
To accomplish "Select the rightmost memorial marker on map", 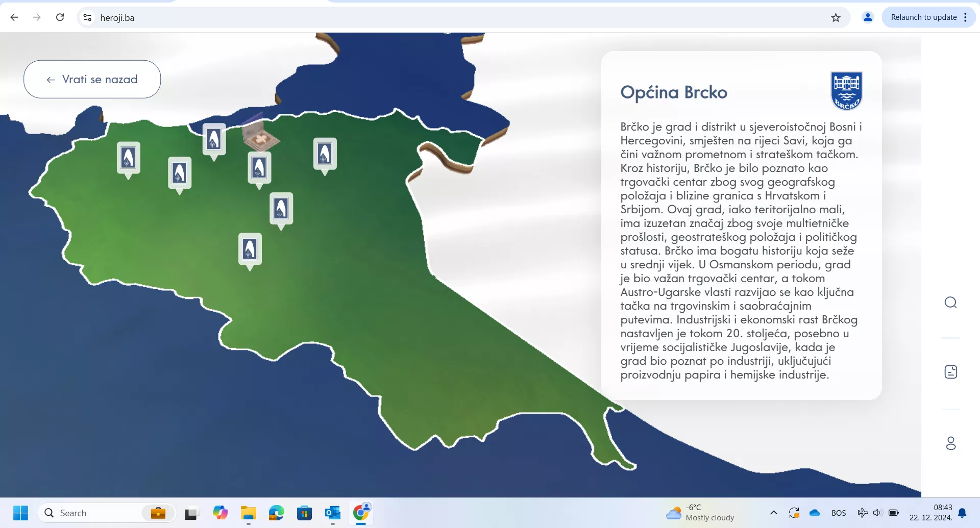I will (x=325, y=154).
